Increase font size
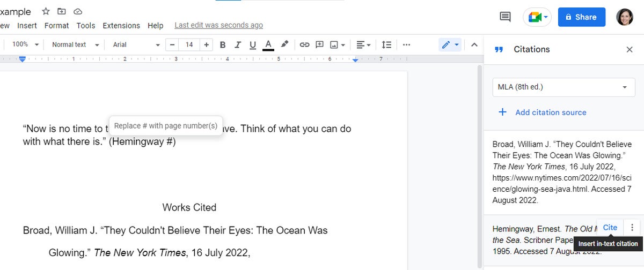This screenshot has height=270, width=644. [x=207, y=45]
